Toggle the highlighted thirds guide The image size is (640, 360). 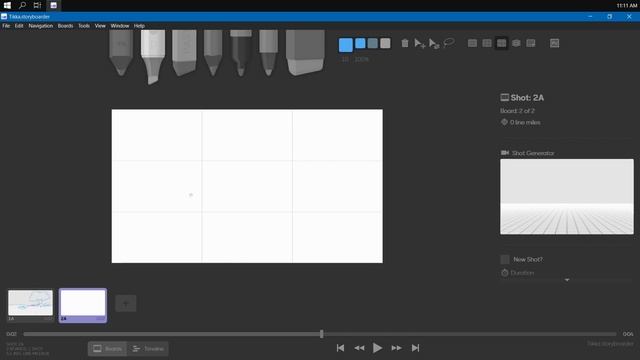[502, 43]
